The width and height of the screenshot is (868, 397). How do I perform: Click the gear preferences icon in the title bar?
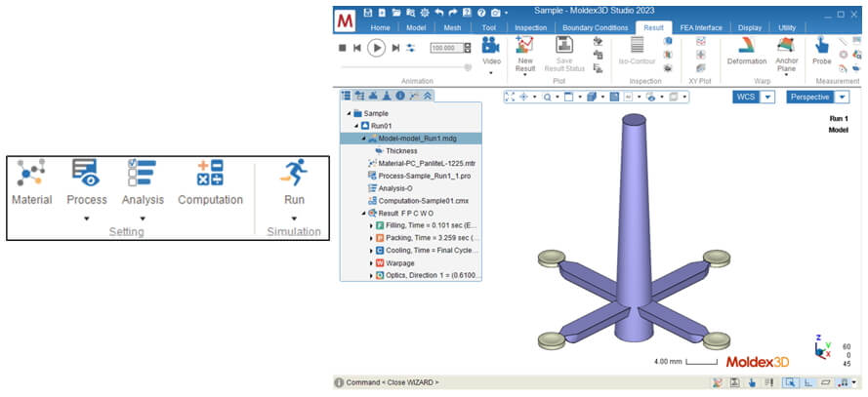(x=425, y=12)
